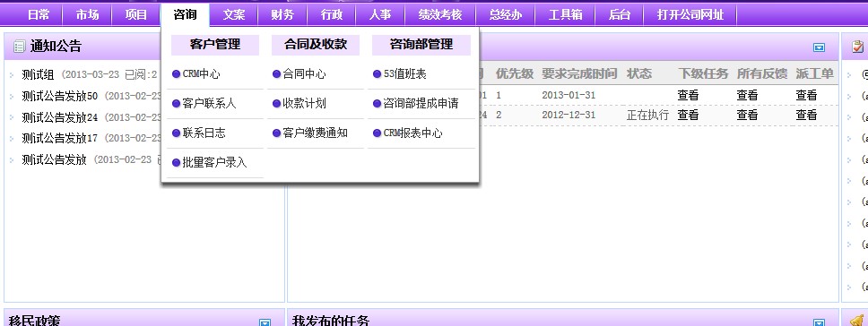Viewport: 868px width, 326px height.
Task: Click the 通知公告 list icon
Action: [x=19, y=47]
